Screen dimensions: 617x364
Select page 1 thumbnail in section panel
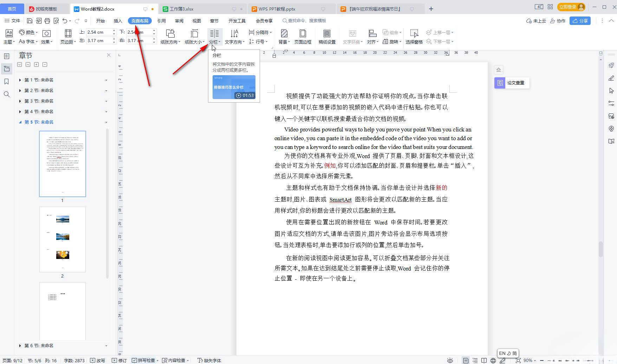pyautogui.click(x=63, y=164)
